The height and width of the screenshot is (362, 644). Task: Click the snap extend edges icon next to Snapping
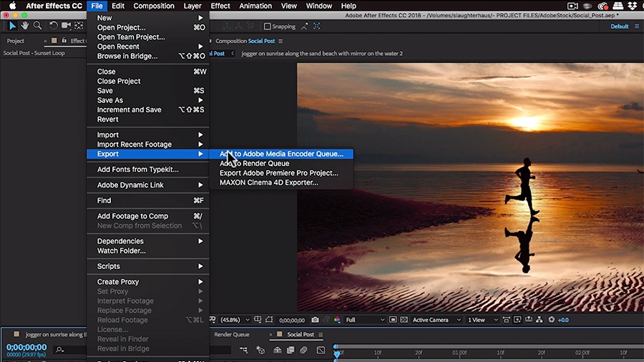coord(304,26)
